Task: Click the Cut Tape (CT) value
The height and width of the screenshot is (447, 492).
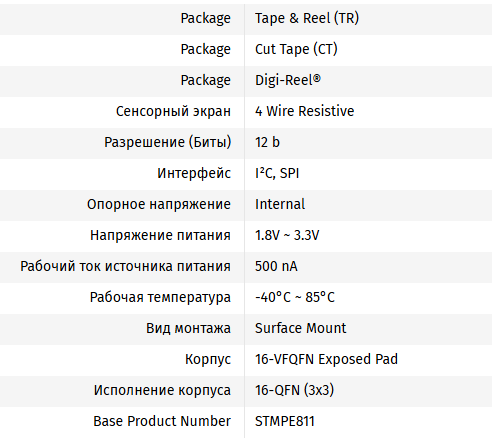Action: [x=296, y=49]
